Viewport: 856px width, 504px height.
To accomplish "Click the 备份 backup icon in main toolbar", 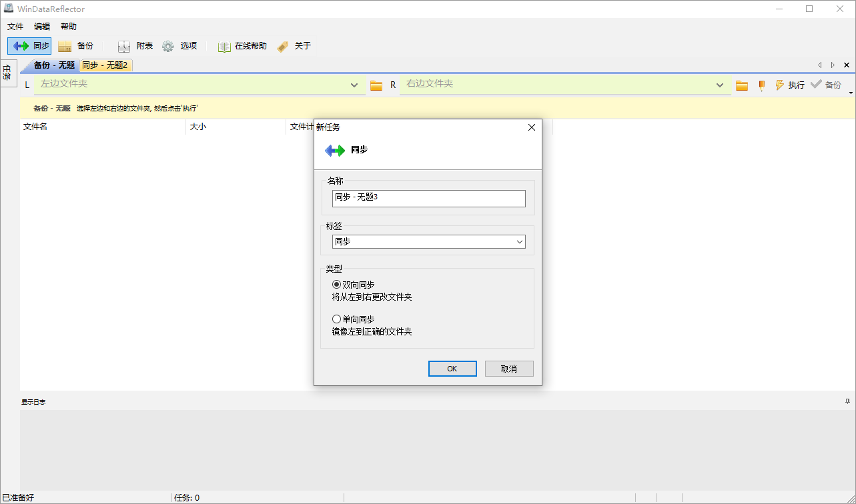I will [65, 46].
